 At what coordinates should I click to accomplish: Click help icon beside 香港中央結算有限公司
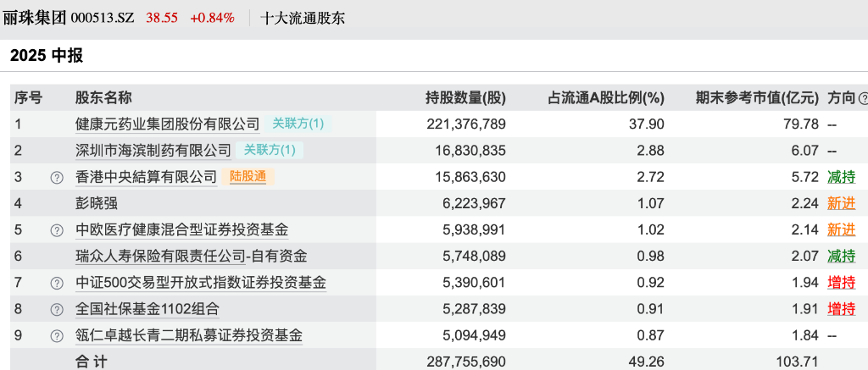[57, 178]
